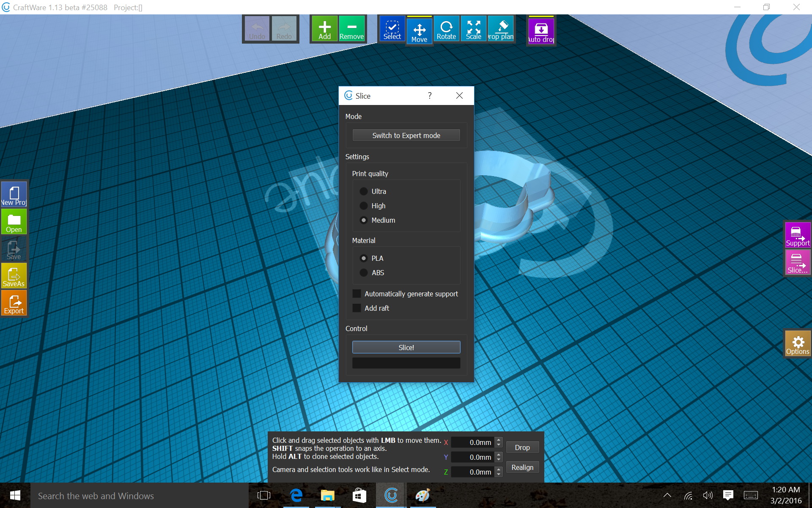Viewport: 812px width, 508px height.
Task: Open the Support tool on right sidebar
Action: (797, 235)
